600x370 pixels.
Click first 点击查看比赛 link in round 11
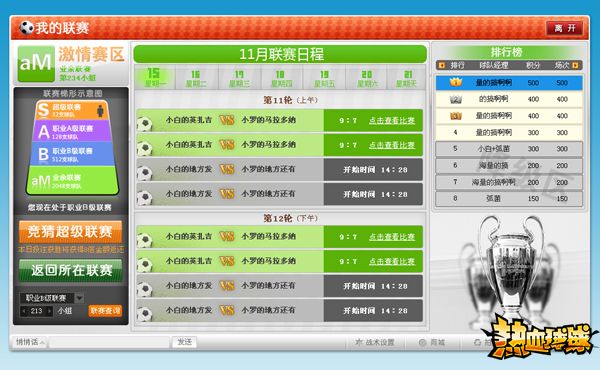[392, 121]
